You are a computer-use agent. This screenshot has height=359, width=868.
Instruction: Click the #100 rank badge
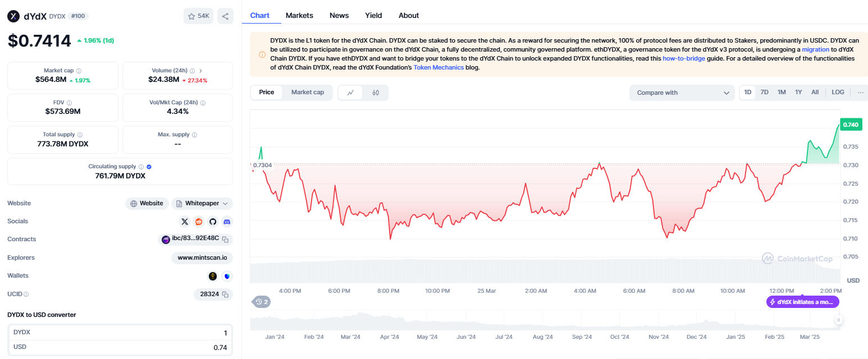click(x=78, y=16)
